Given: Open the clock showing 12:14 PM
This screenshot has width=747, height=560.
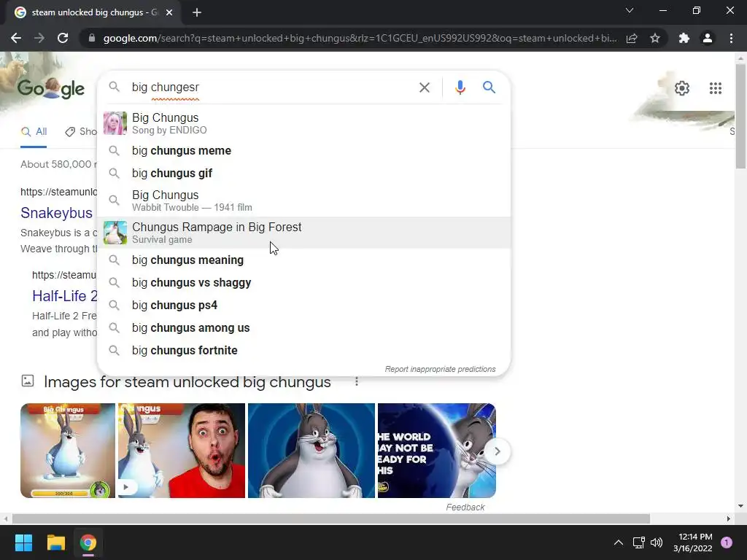Looking at the screenshot, I should 693,542.
